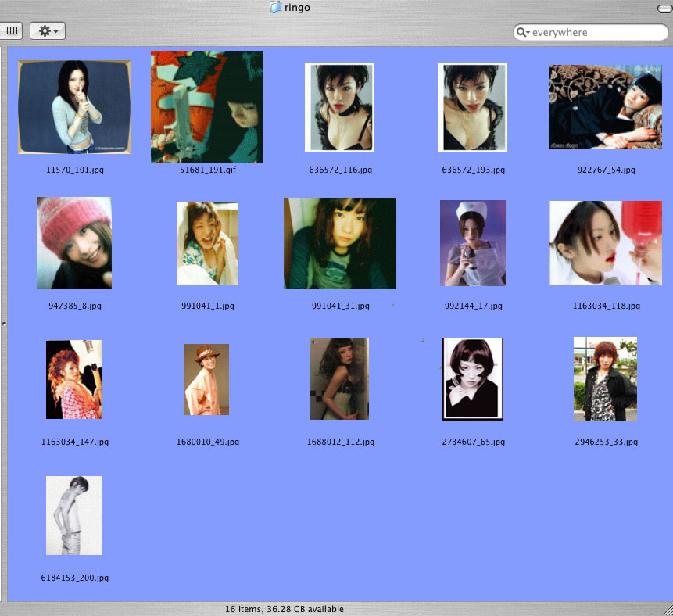Select thumbnail of 6184153_200.jpg
Image resolution: width=673 pixels, height=616 pixels.
pyautogui.click(x=73, y=515)
